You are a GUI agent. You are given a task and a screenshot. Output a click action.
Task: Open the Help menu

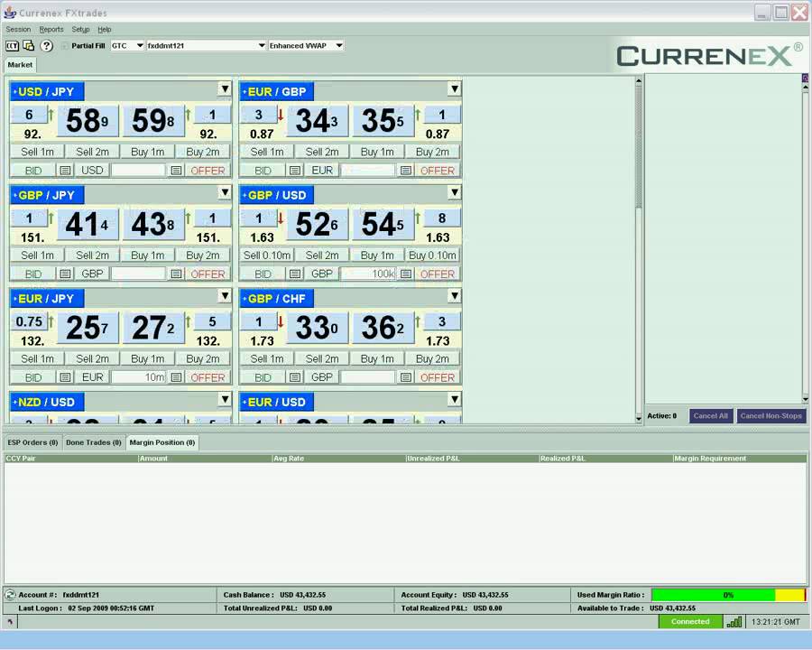coord(105,30)
